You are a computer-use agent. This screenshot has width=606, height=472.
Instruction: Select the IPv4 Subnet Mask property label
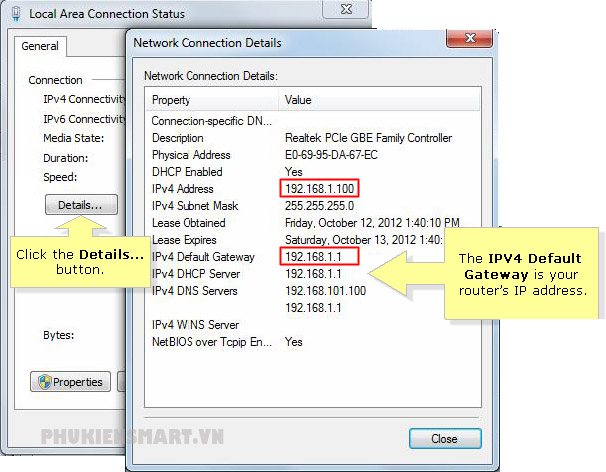click(195, 206)
